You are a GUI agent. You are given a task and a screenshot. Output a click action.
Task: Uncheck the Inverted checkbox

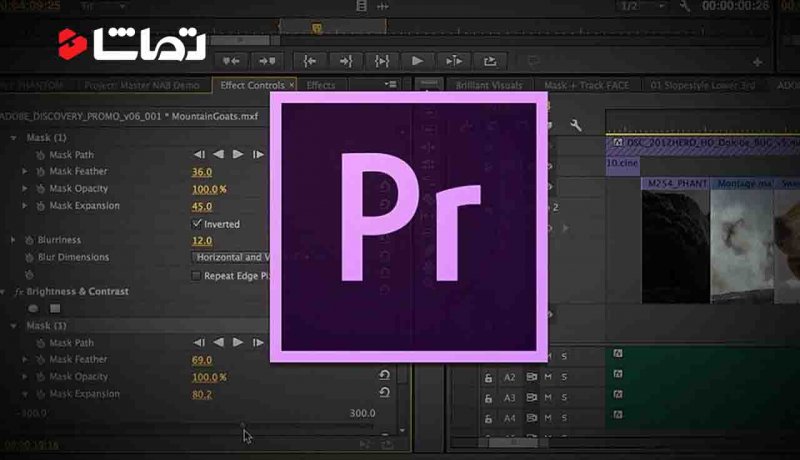point(197,224)
